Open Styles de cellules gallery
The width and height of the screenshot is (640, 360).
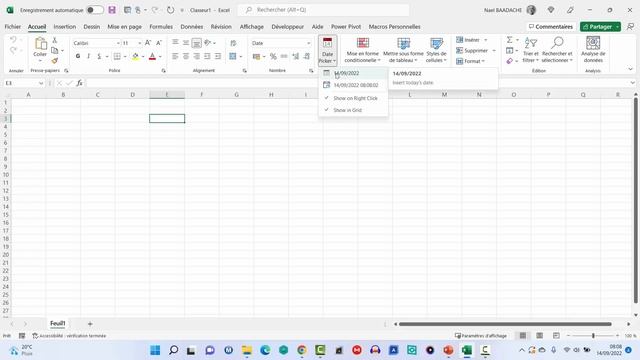coord(436,50)
